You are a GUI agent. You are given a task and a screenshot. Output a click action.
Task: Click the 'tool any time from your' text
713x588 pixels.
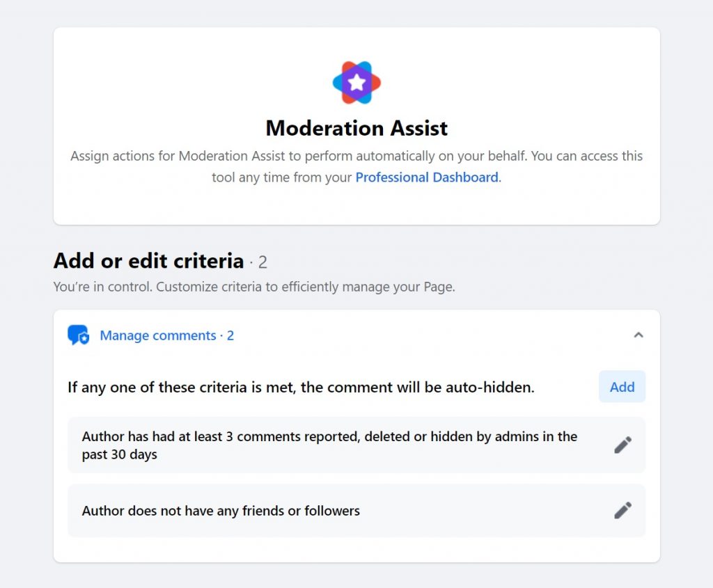281,177
